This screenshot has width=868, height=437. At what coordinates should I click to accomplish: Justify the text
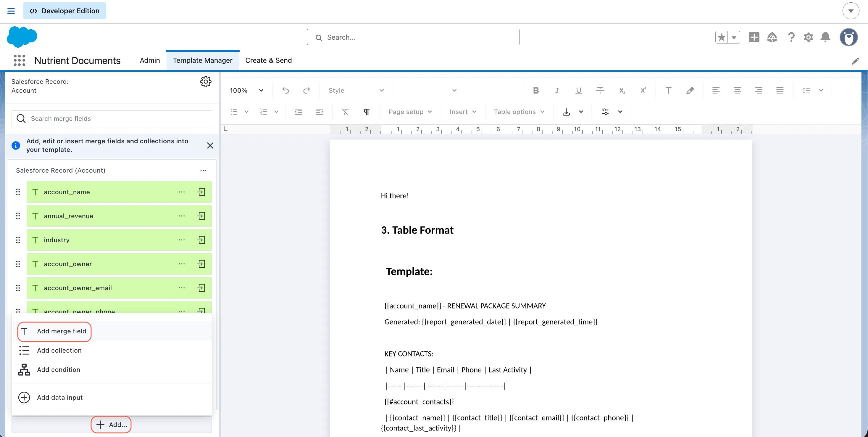[x=780, y=90]
